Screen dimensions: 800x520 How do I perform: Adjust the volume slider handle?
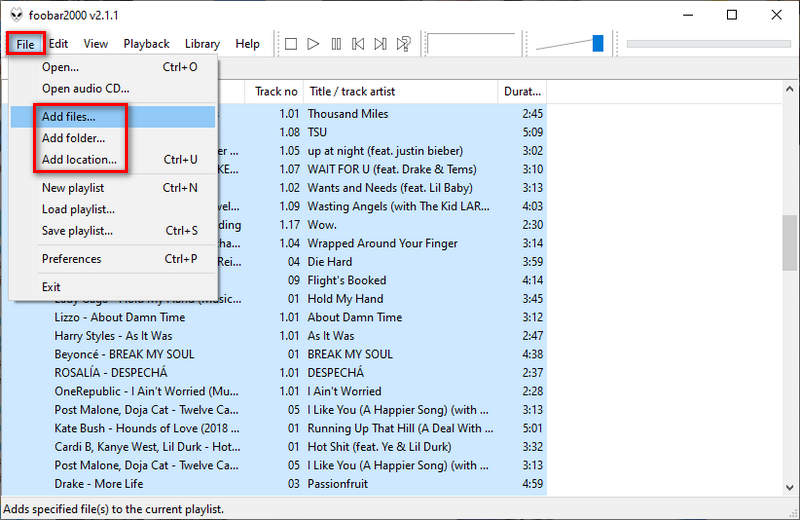598,43
